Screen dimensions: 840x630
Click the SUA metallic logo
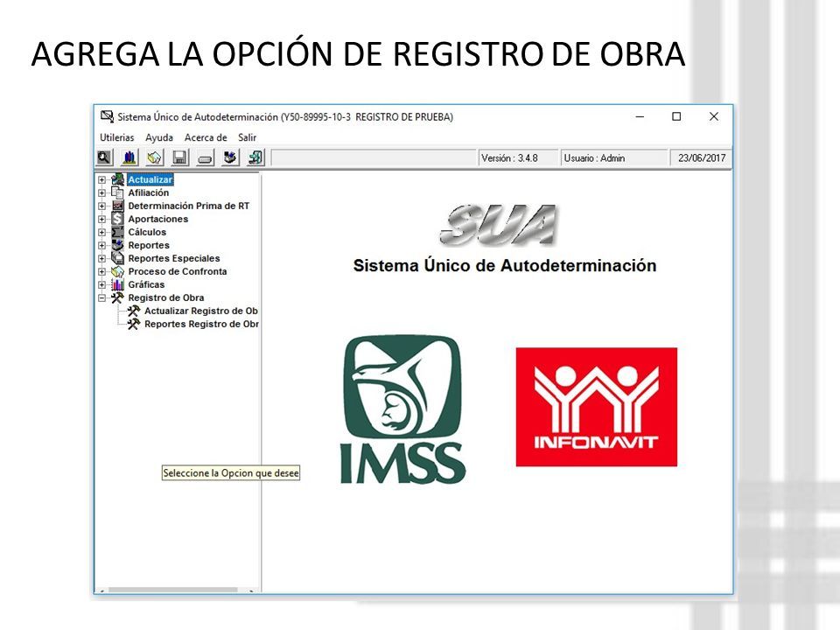(x=498, y=226)
